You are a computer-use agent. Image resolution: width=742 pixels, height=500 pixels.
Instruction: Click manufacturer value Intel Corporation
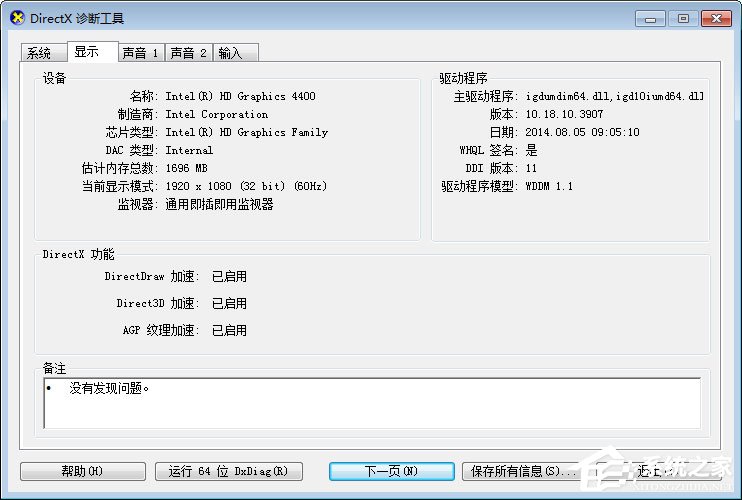pos(217,114)
